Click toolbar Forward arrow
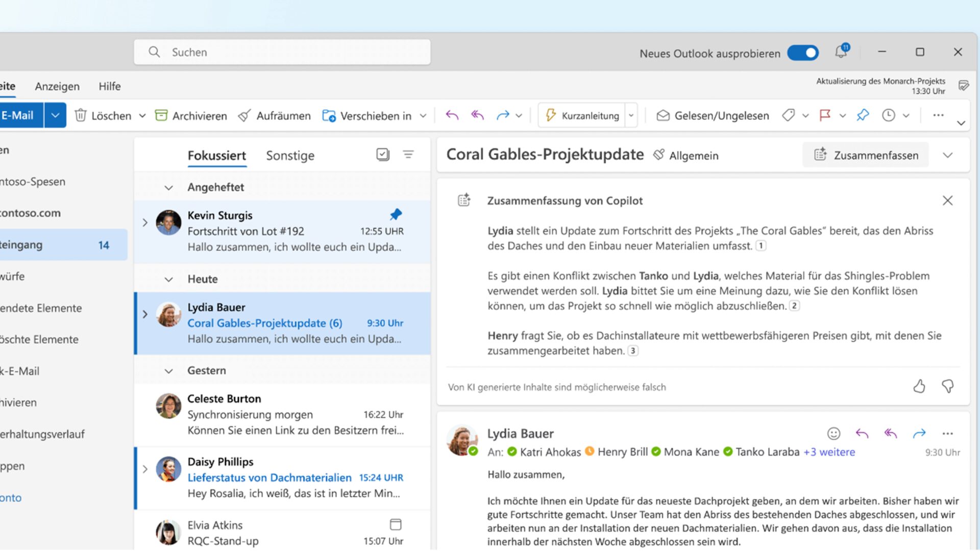 pos(503,115)
